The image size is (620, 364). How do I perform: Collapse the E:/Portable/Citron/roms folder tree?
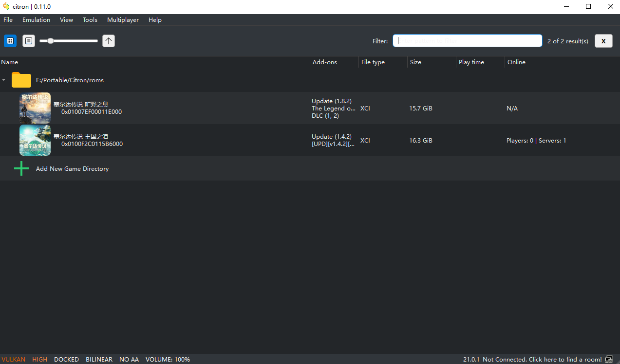tap(4, 80)
